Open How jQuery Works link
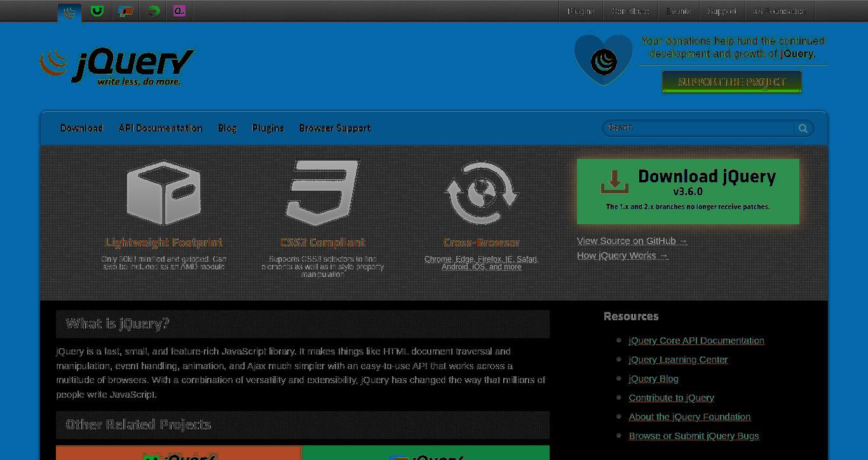The height and width of the screenshot is (460, 868). pyautogui.click(x=622, y=255)
